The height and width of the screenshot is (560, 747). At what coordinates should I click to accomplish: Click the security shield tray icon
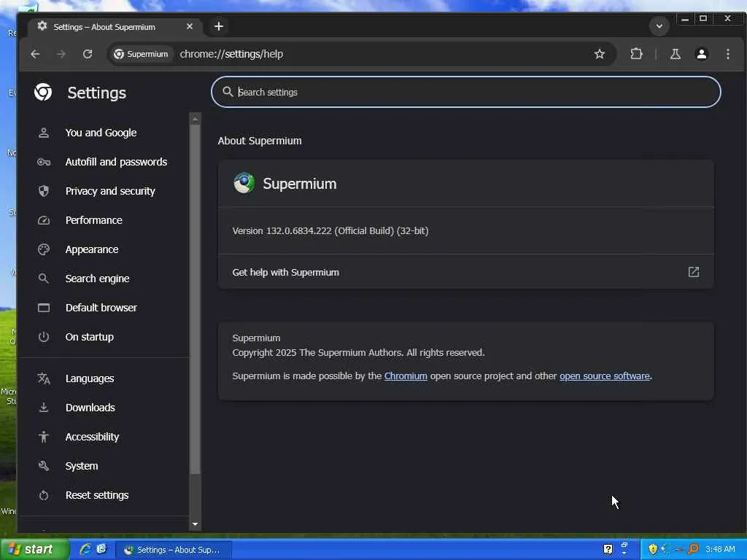(653, 549)
